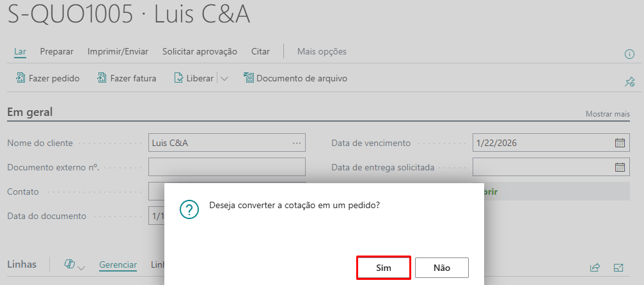Open Solicitar aprovação menu
Screen dimensions: 644x285
click(x=200, y=51)
